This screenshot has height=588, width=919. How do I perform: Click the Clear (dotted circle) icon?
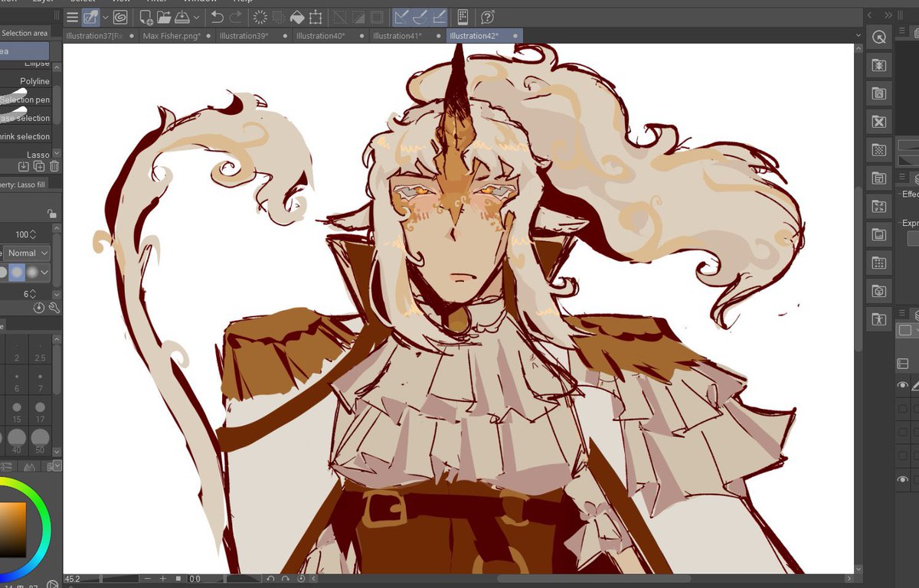coord(260,17)
